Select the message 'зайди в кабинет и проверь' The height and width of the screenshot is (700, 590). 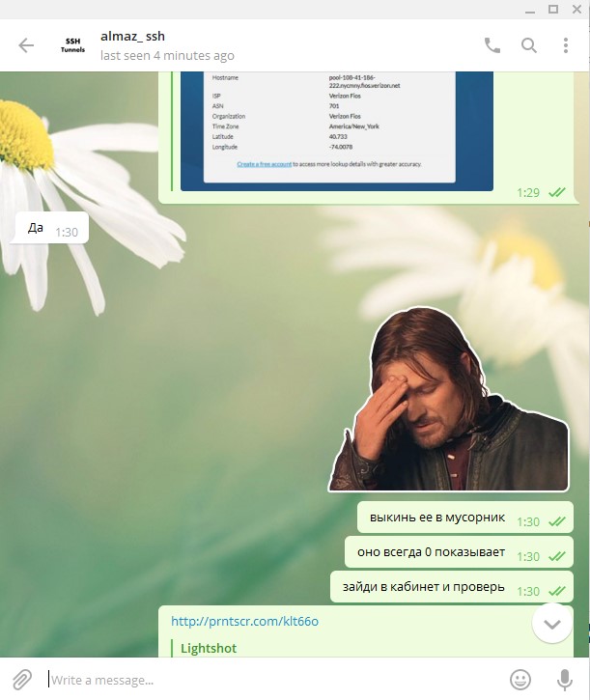(452, 587)
